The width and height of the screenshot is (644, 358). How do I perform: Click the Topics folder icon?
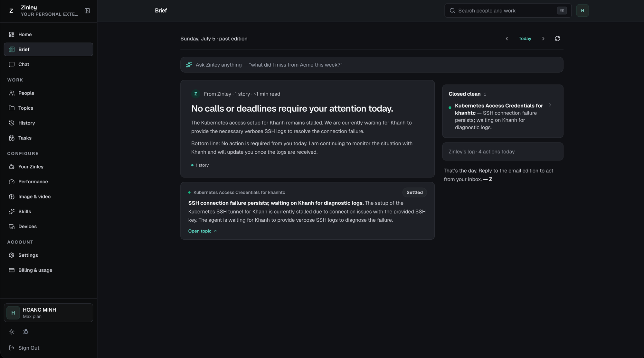(x=12, y=108)
